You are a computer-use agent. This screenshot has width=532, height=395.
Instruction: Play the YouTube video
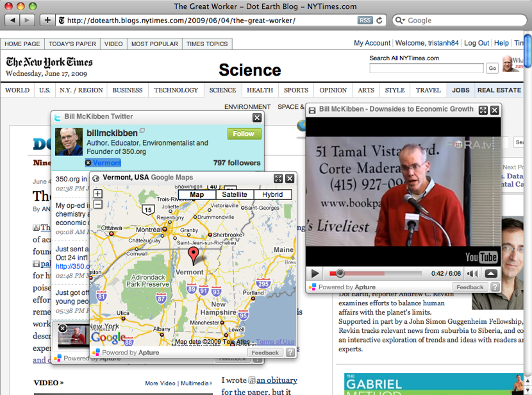315,273
